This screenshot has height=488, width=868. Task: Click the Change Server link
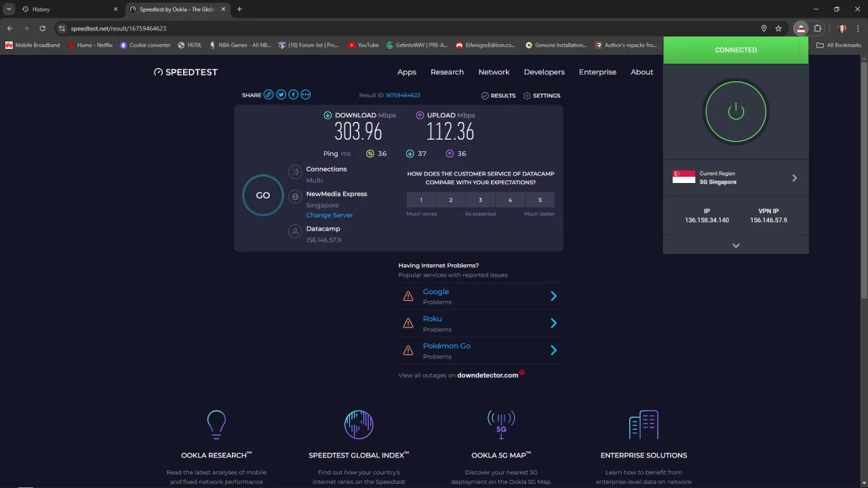pyautogui.click(x=330, y=215)
